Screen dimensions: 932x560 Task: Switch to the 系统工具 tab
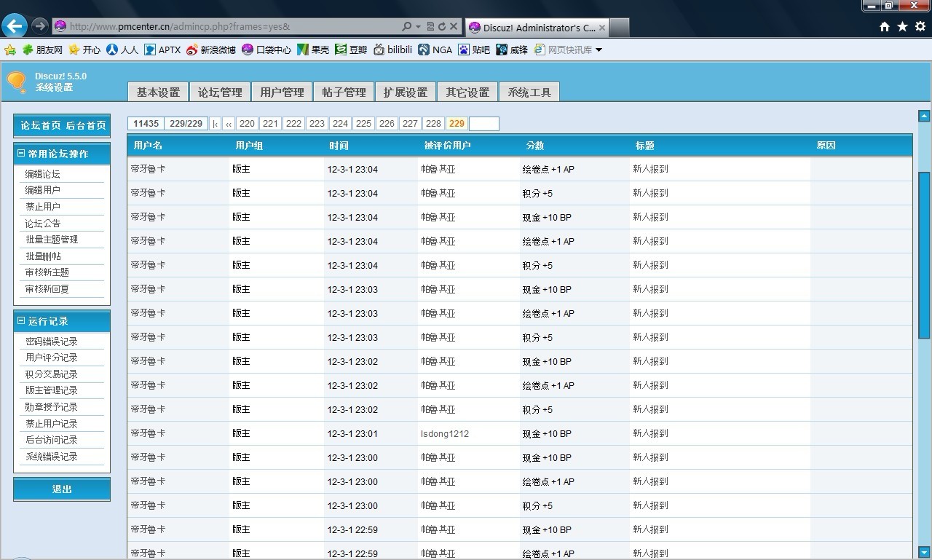(529, 92)
